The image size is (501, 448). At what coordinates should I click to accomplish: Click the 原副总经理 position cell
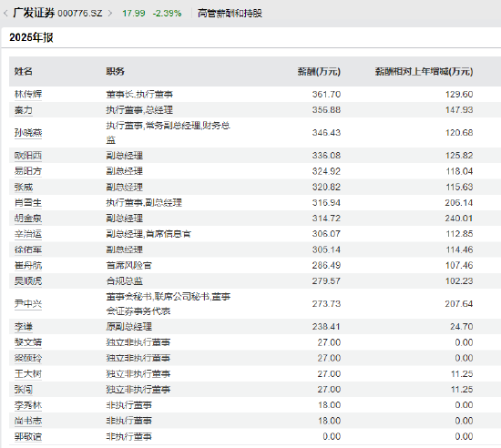[x=129, y=326]
